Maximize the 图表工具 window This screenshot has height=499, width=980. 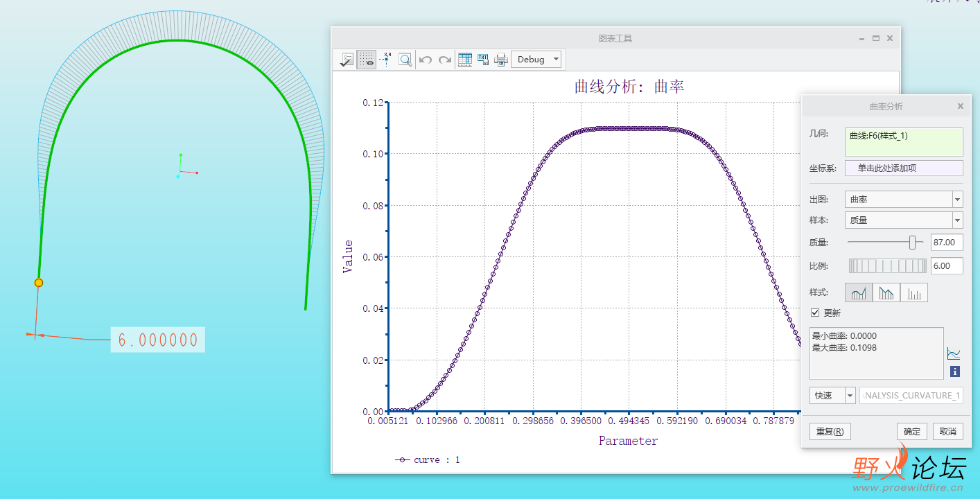click(876, 39)
